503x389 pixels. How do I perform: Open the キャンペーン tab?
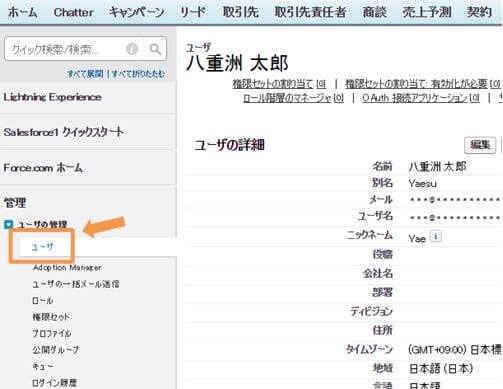coord(136,12)
